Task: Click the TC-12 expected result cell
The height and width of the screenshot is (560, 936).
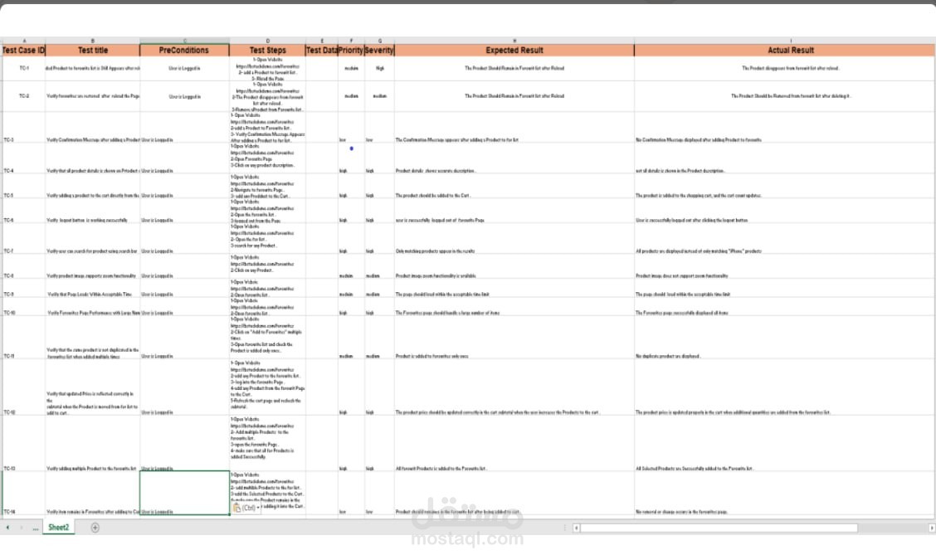Action: point(514,387)
